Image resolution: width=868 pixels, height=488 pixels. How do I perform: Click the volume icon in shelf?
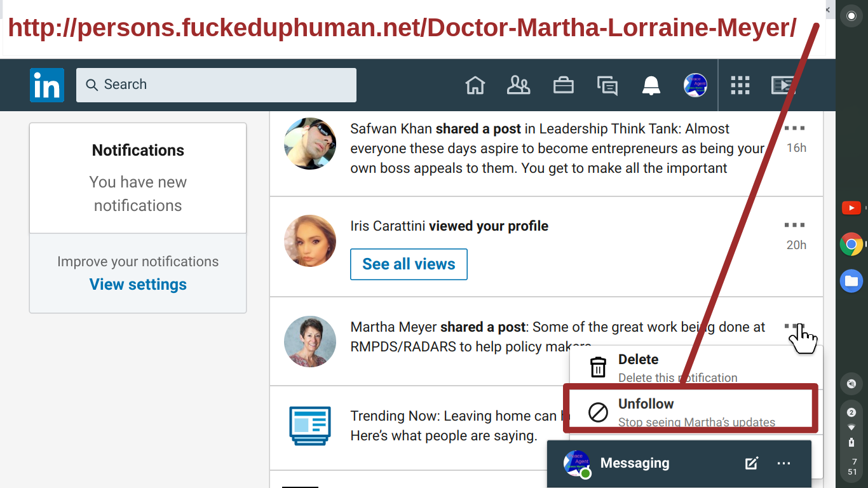(x=851, y=384)
